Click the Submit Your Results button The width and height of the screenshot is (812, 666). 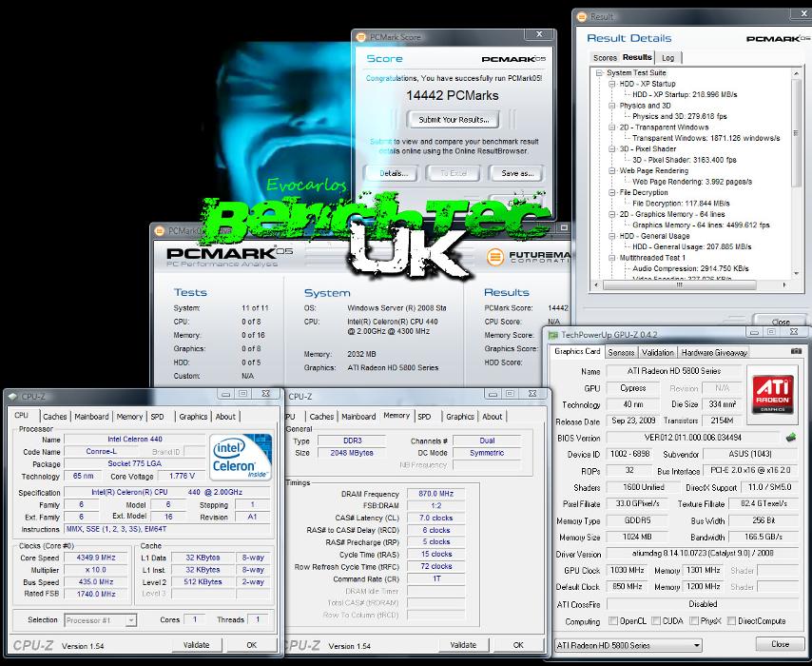(454, 120)
